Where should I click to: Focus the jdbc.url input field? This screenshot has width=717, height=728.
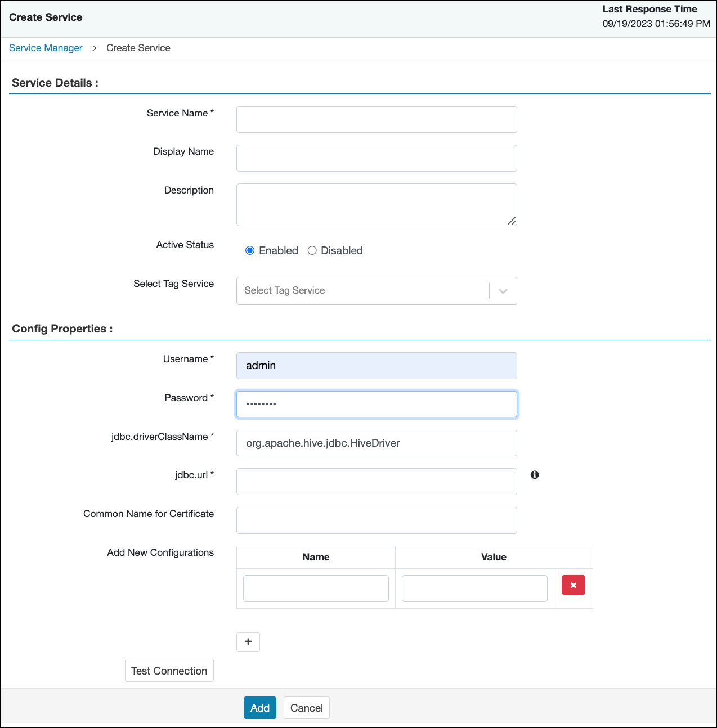click(x=376, y=482)
